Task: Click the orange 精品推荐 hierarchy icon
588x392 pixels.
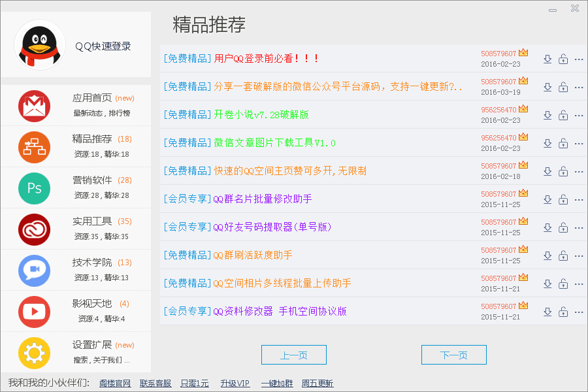Action: (34, 147)
